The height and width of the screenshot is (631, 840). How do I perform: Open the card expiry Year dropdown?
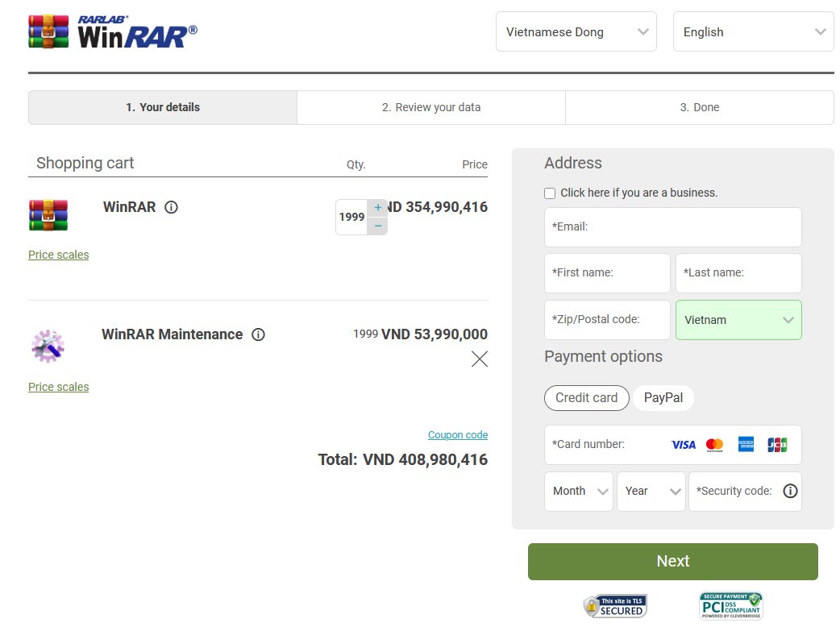click(x=651, y=492)
